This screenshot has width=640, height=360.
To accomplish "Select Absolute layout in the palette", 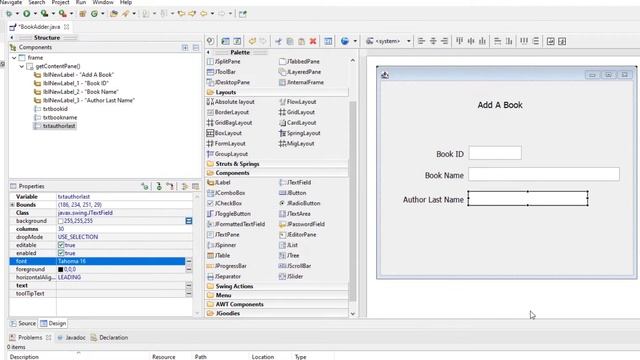I will [231, 102].
